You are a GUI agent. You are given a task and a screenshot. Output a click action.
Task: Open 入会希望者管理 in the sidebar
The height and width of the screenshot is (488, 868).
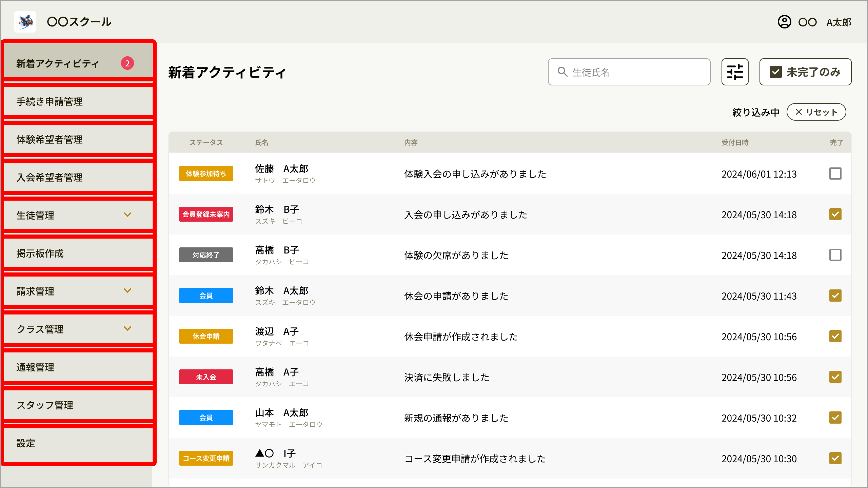click(78, 177)
